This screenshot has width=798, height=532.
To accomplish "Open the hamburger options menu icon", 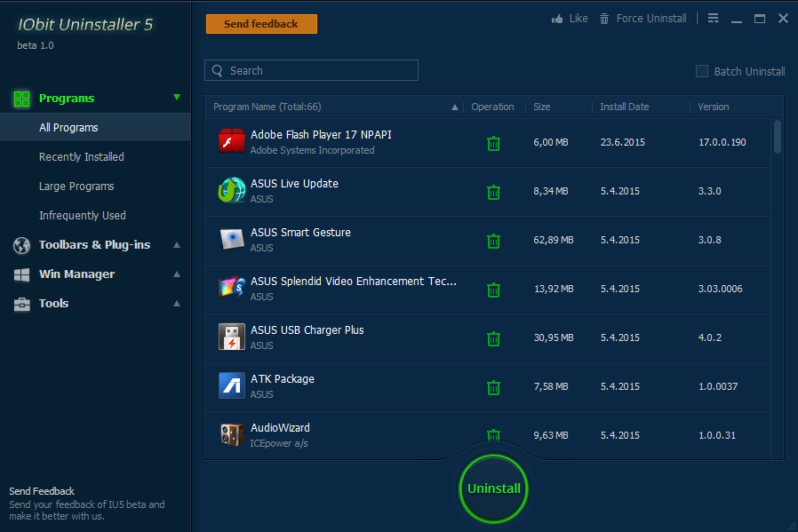I will click(713, 19).
